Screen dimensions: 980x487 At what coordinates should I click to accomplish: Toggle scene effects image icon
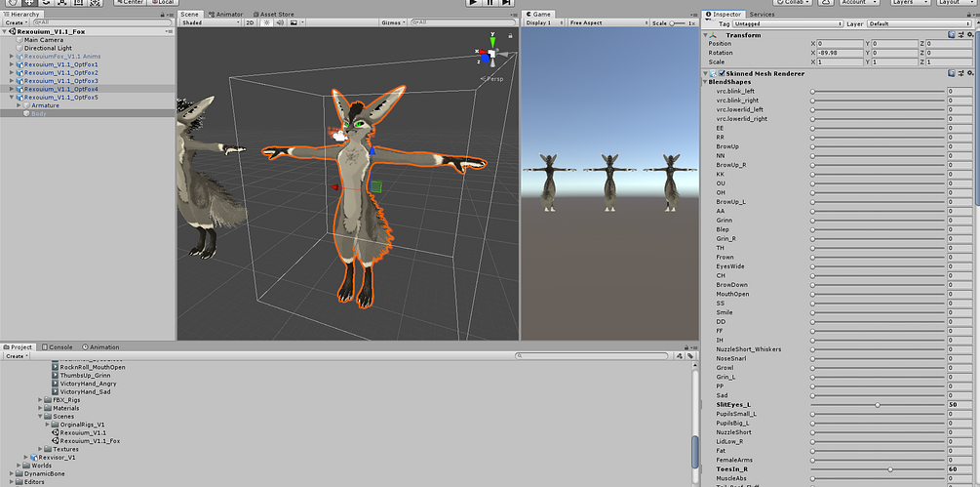pyautogui.click(x=294, y=22)
